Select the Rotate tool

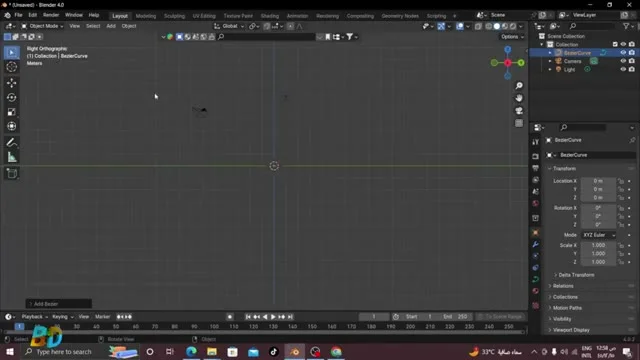[11, 97]
